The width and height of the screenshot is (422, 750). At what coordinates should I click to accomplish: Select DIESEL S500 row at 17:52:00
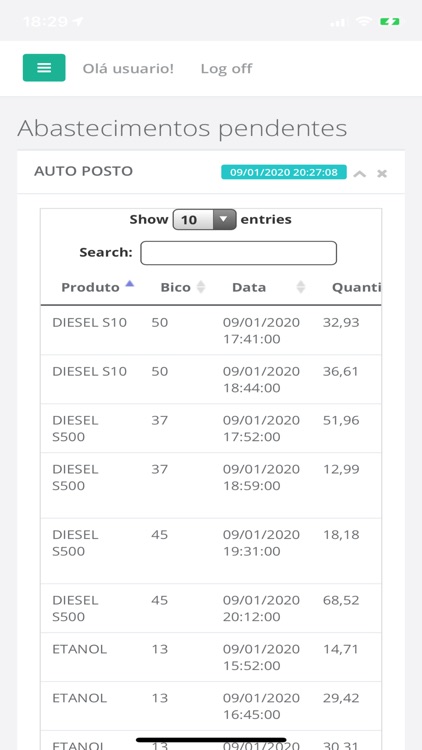coord(211,428)
